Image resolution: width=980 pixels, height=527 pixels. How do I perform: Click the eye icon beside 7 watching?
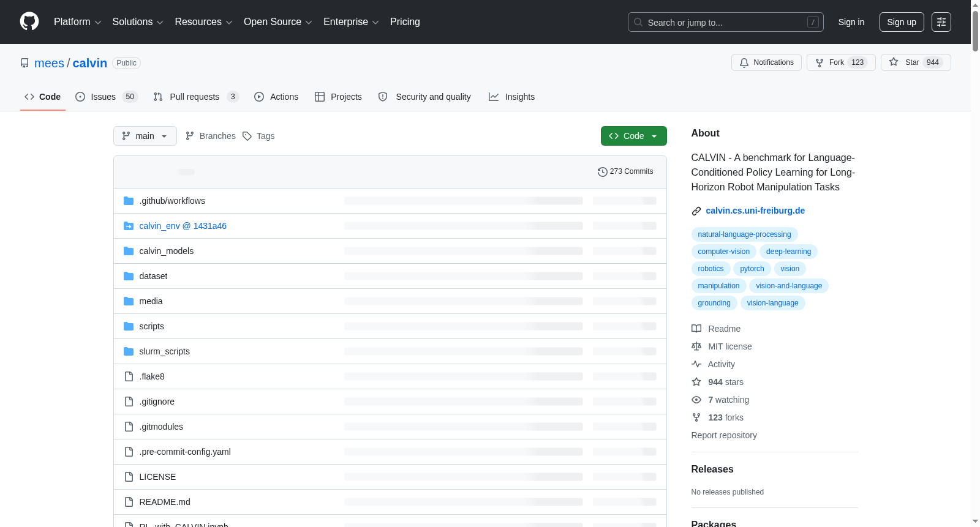[x=696, y=400]
